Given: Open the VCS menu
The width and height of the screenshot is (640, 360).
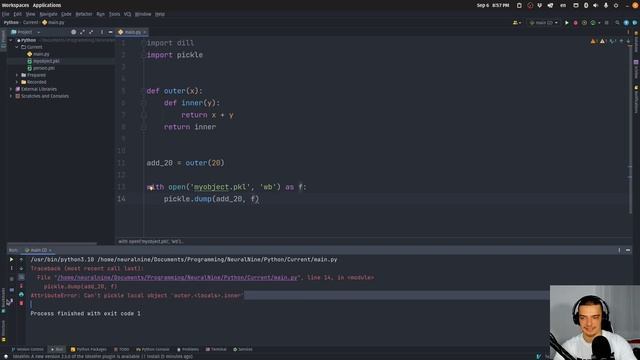Looking at the screenshot, I should (127, 14).
